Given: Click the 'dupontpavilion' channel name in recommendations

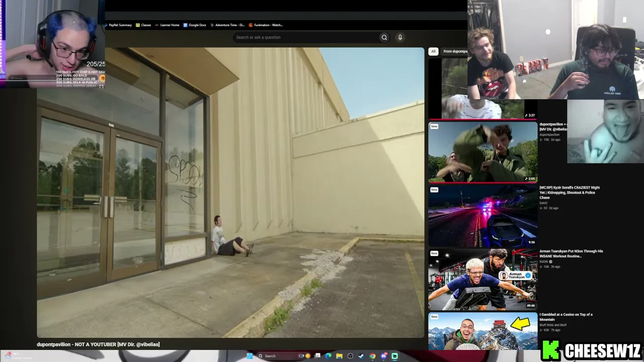Looking at the screenshot, I should (x=549, y=135).
